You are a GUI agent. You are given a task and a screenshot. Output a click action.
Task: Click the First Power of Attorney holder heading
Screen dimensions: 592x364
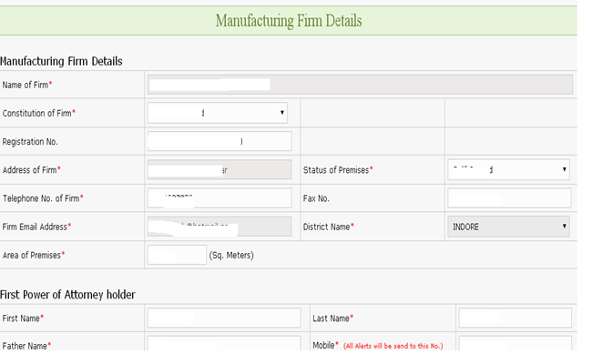coord(67,295)
